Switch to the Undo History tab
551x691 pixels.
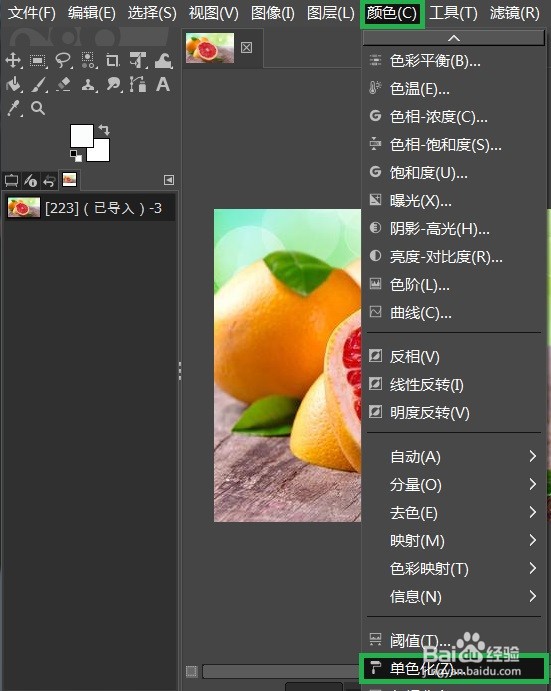pyautogui.click(x=49, y=180)
